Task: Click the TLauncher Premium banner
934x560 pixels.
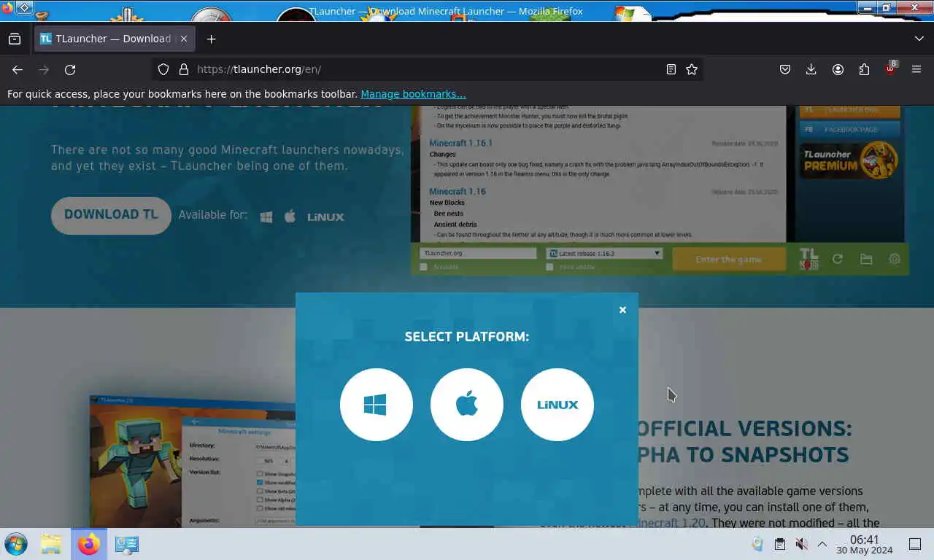Action: coord(850,160)
